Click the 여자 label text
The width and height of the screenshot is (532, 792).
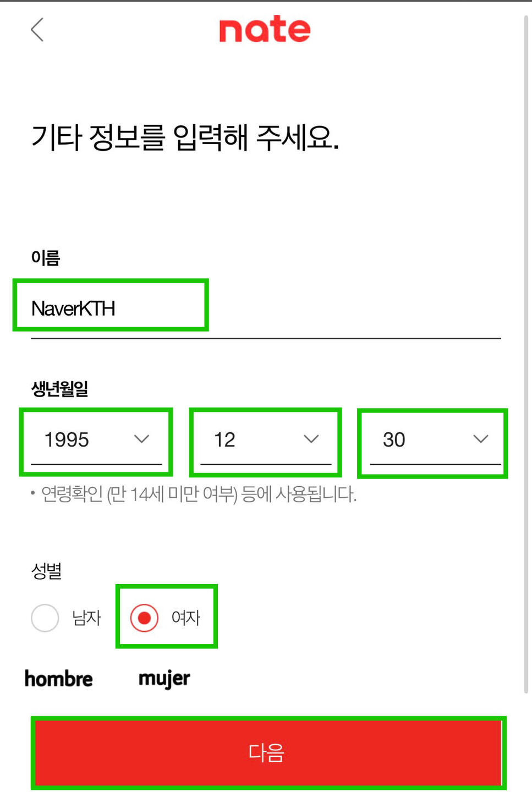(x=185, y=618)
